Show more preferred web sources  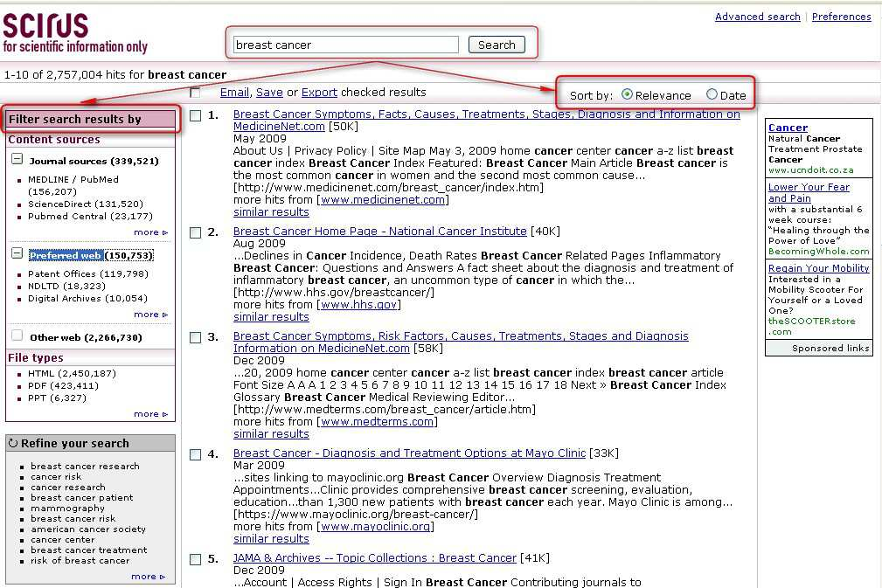click(150, 315)
